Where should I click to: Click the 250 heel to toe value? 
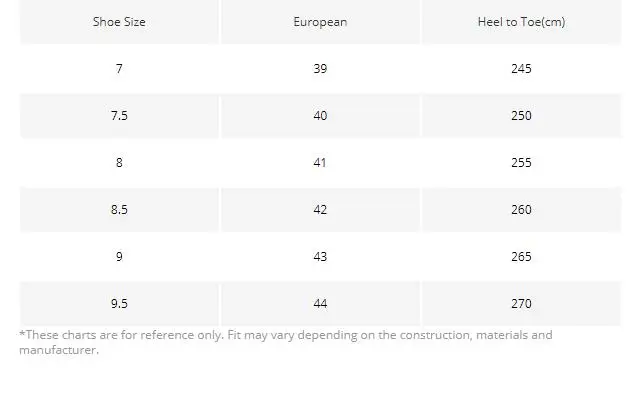tap(520, 116)
